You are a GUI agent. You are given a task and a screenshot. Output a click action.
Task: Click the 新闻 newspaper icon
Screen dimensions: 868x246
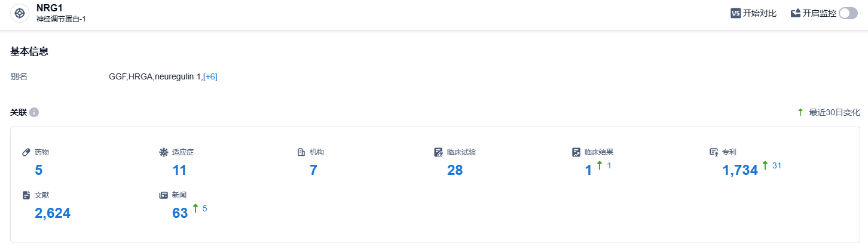coord(164,195)
